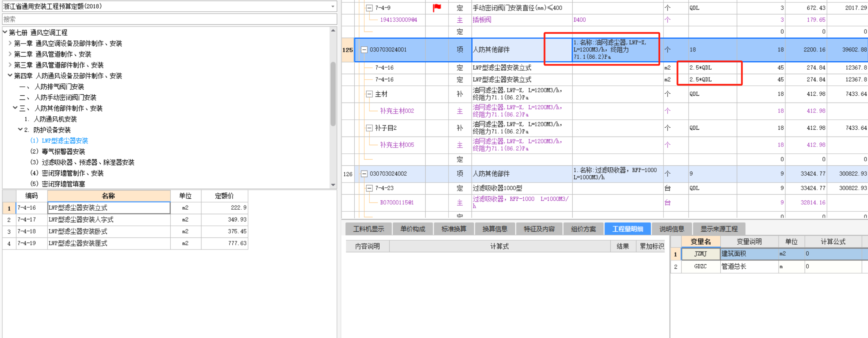Screen dimensions: 868x338
Task: Click the 定额价 column header
Action: [x=224, y=196]
